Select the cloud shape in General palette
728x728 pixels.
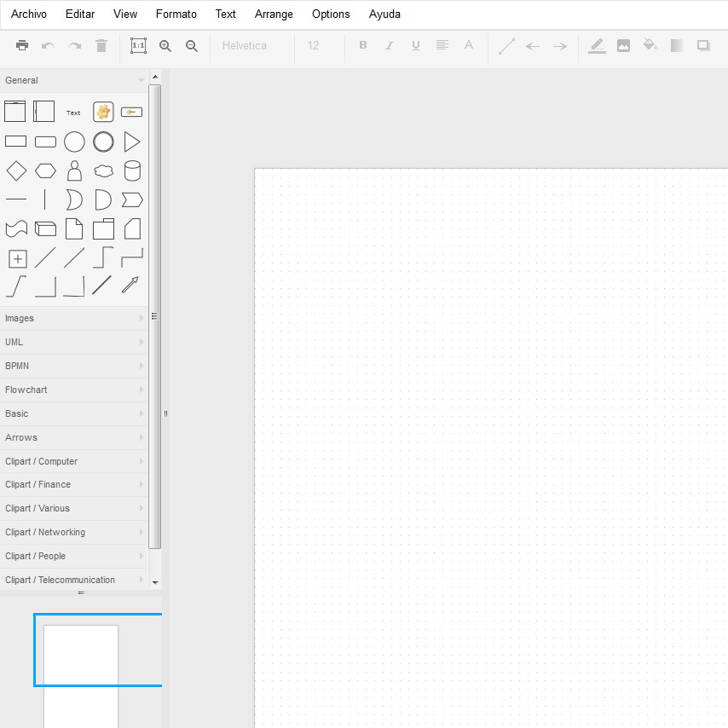coord(103,170)
